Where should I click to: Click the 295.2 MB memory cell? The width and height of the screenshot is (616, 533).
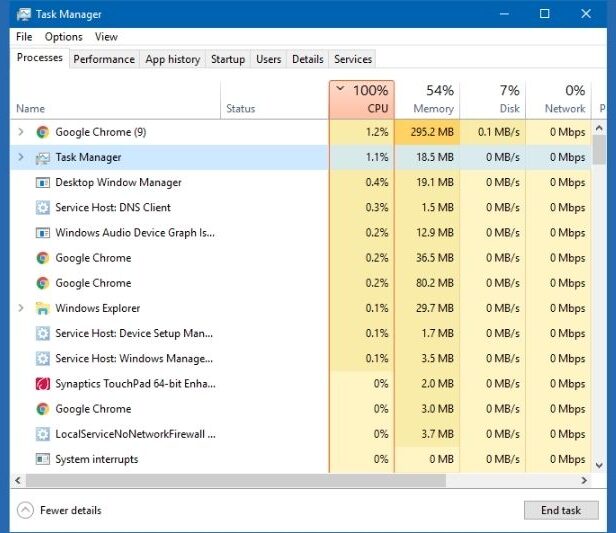coord(427,132)
